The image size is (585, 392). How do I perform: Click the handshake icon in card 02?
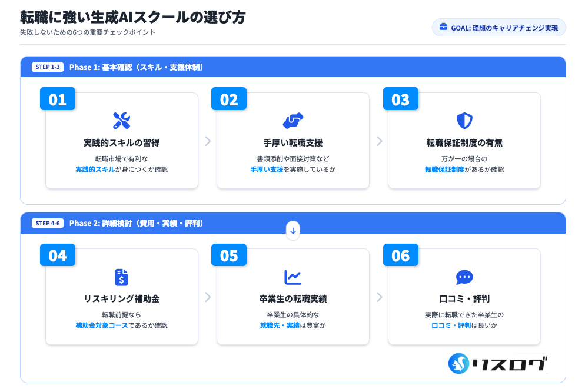(292, 121)
